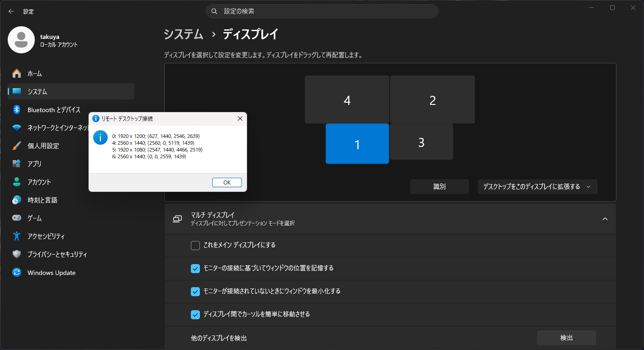The width and height of the screenshot is (644, 350).
Task: Maximize the Settings window
Action: pyautogui.click(x=612, y=8)
